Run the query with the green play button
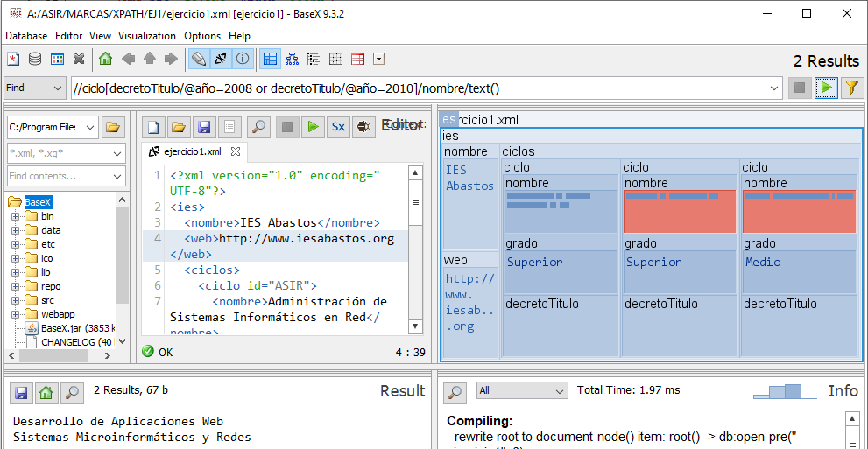Screen dimensions: 868x449 825,88
